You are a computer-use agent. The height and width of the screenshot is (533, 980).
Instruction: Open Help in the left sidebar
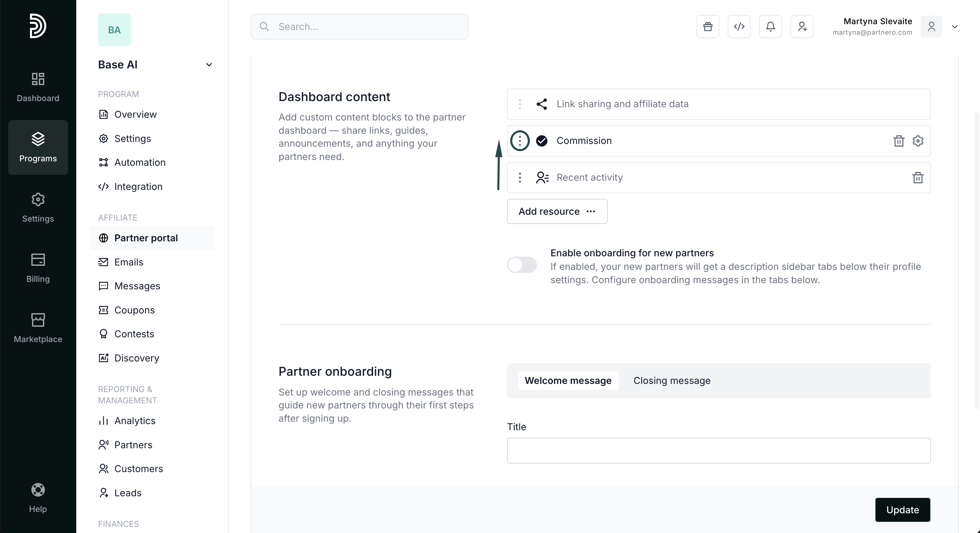(38, 498)
